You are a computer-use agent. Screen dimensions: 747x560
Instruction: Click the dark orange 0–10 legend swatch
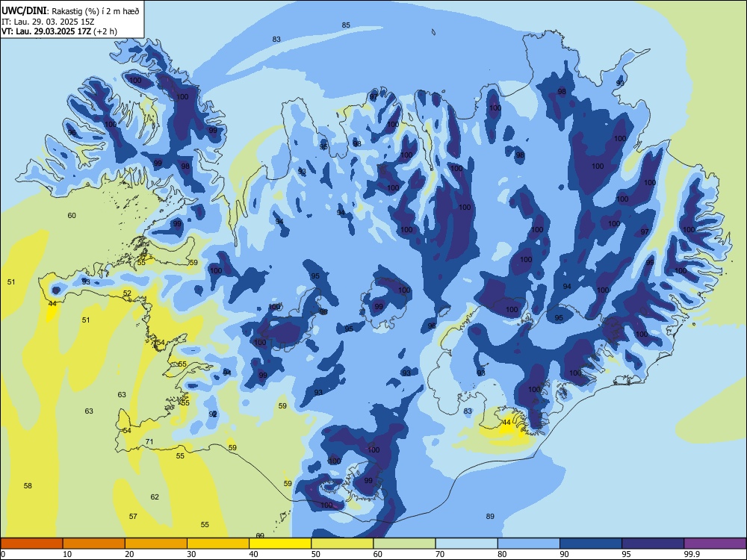click(x=31, y=544)
